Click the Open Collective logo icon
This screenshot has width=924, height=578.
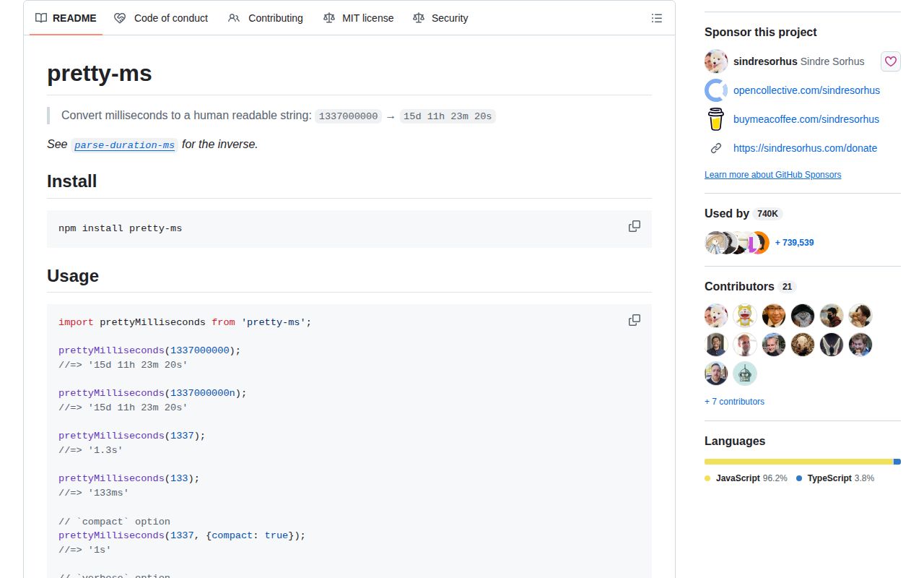coord(716,90)
